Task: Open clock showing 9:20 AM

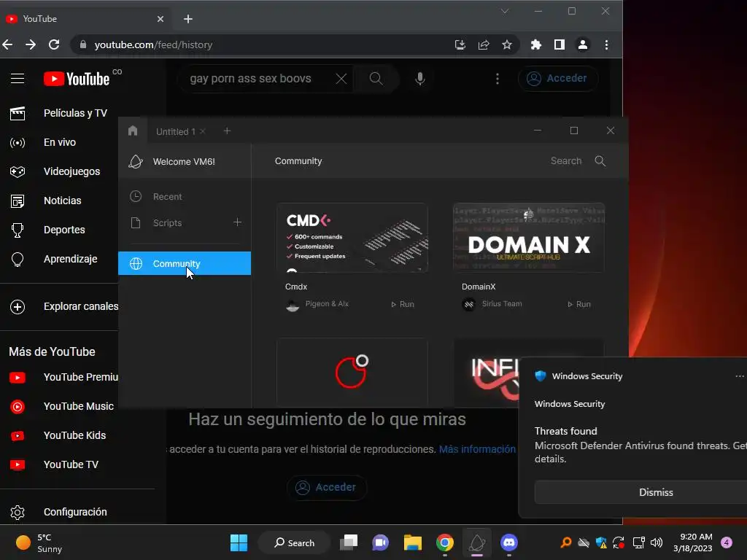Action: 693,542
